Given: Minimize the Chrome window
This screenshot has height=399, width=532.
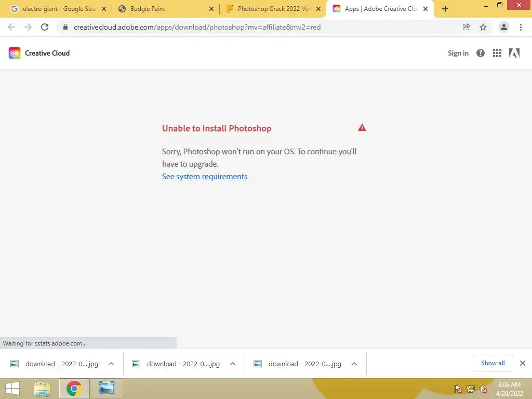Looking at the screenshot, I should [x=486, y=5].
